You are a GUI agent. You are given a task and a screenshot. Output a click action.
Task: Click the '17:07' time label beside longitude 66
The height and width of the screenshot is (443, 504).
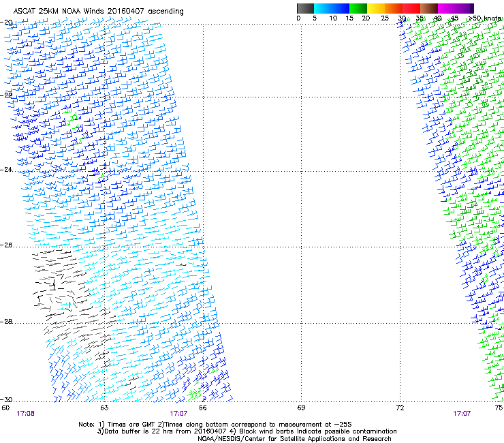(178, 414)
